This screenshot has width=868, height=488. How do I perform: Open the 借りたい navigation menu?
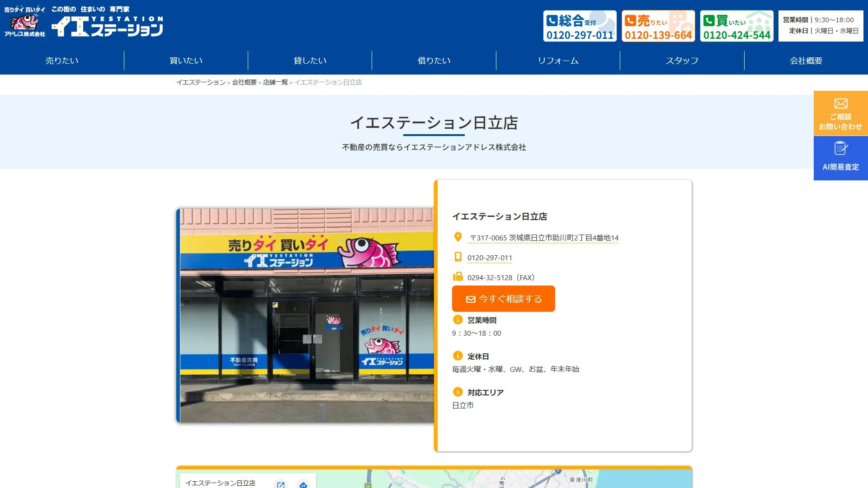(x=434, y=61)
